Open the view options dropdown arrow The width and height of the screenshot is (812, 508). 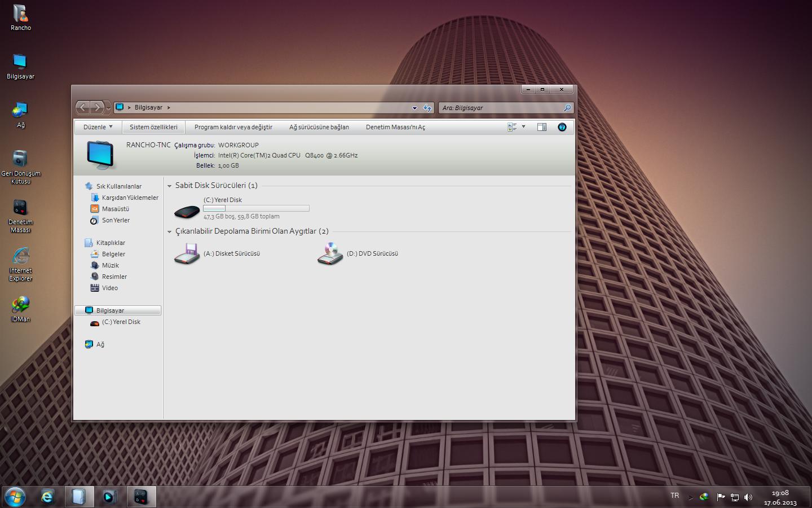(523, 127)
